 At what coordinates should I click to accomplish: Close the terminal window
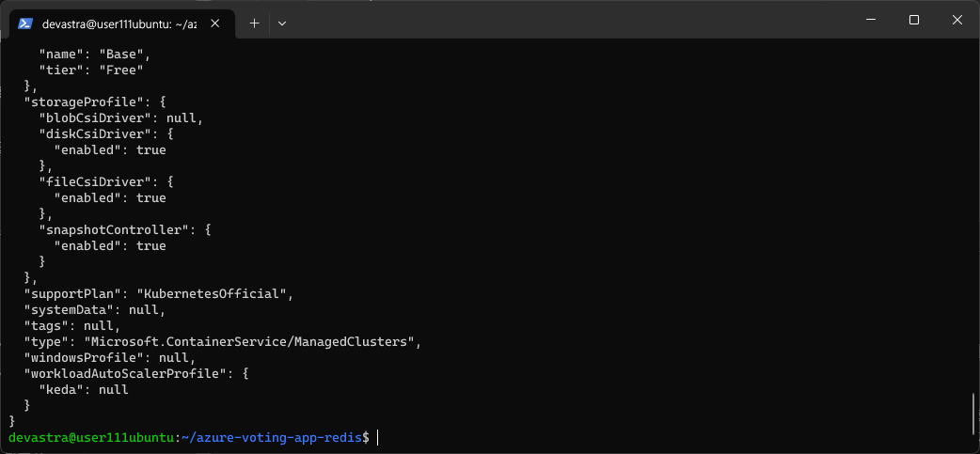coord(956,20)
